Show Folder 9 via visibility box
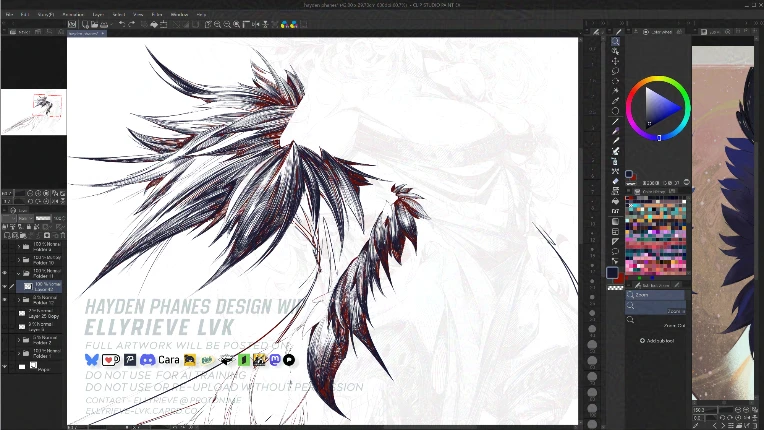Screen dimensions: 764x430 pos(5,247)
